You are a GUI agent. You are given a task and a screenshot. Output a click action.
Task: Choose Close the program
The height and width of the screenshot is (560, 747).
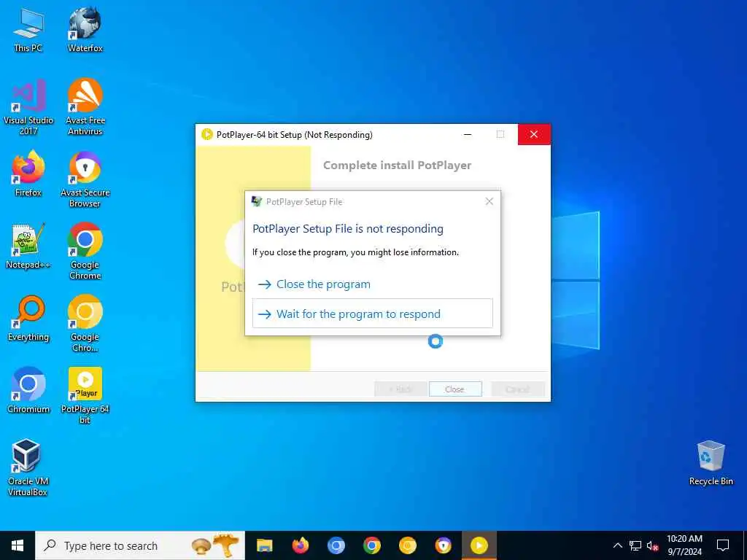(373, 284)
